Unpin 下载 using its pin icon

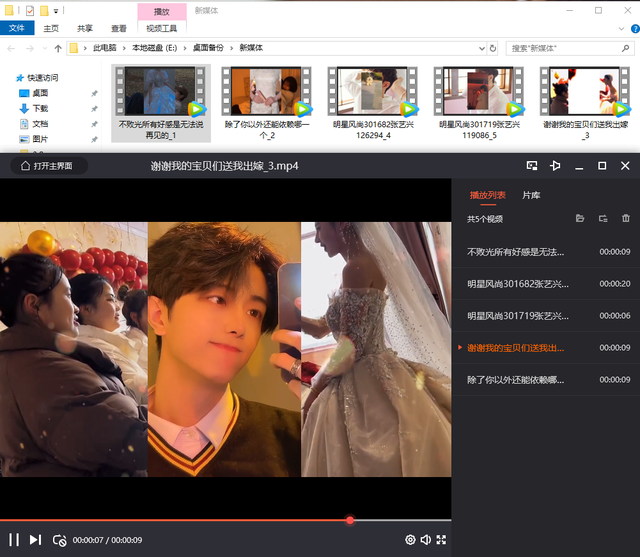point(94,109)
